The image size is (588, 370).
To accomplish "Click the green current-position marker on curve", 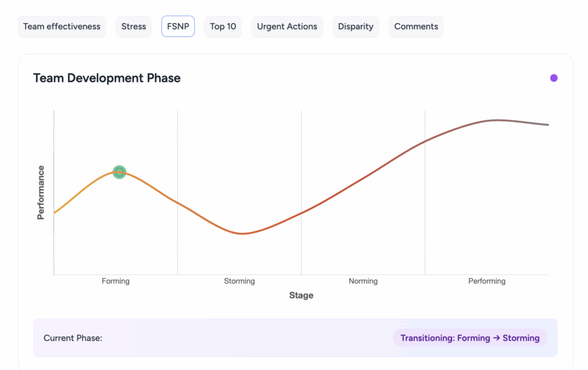I will tap(119, 172).
